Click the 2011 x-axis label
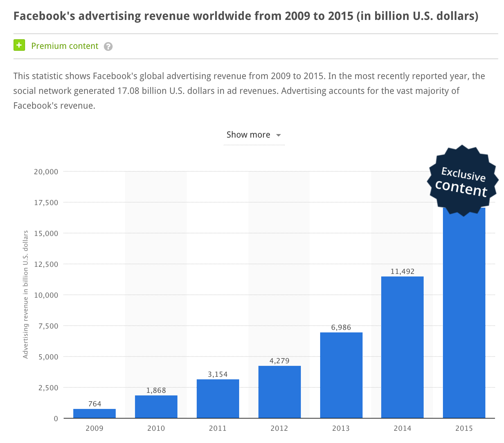The width and height of the screenshot is (504, 443). pos(218,428)
